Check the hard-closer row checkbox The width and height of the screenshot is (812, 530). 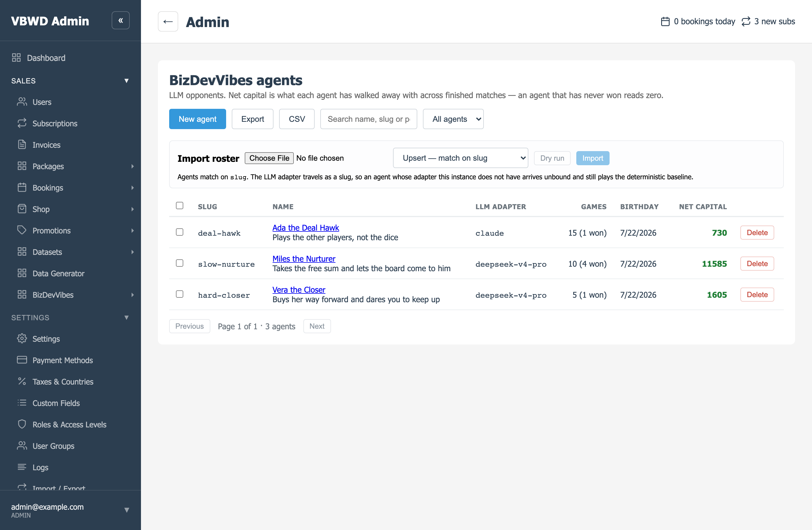(180, 294)
